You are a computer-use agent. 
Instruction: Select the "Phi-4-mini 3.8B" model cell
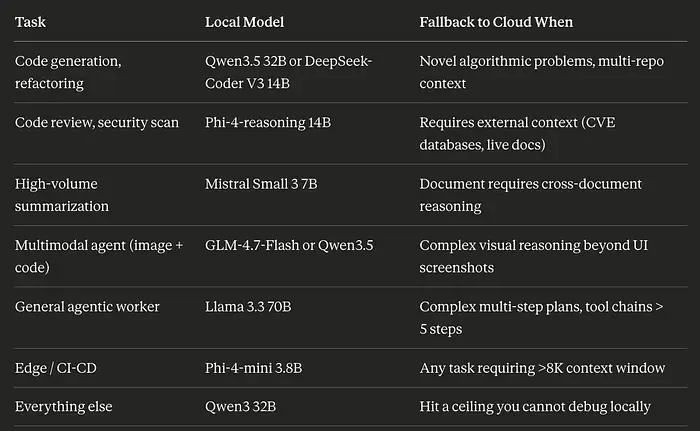point(254,368)
